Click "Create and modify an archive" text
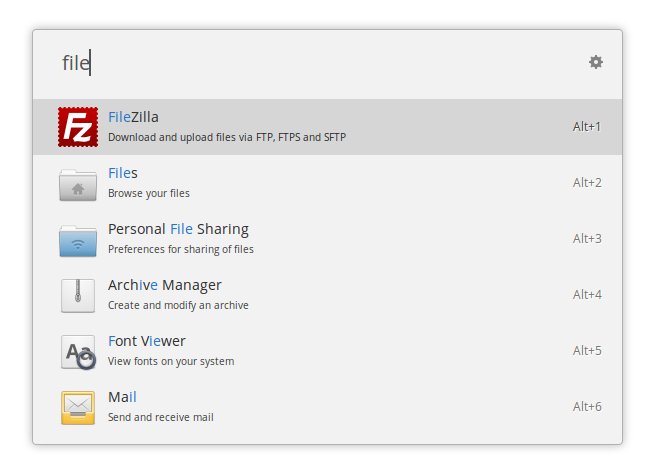This screenshot has height=474, width=646. [178, 305]
